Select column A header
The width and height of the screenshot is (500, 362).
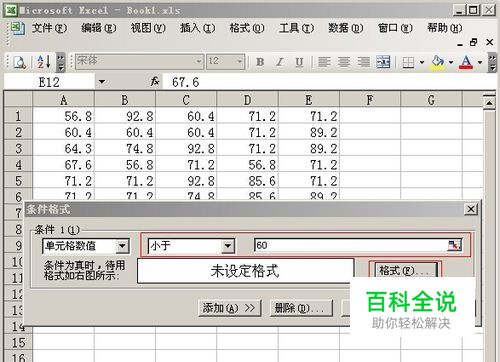[63, 100]
